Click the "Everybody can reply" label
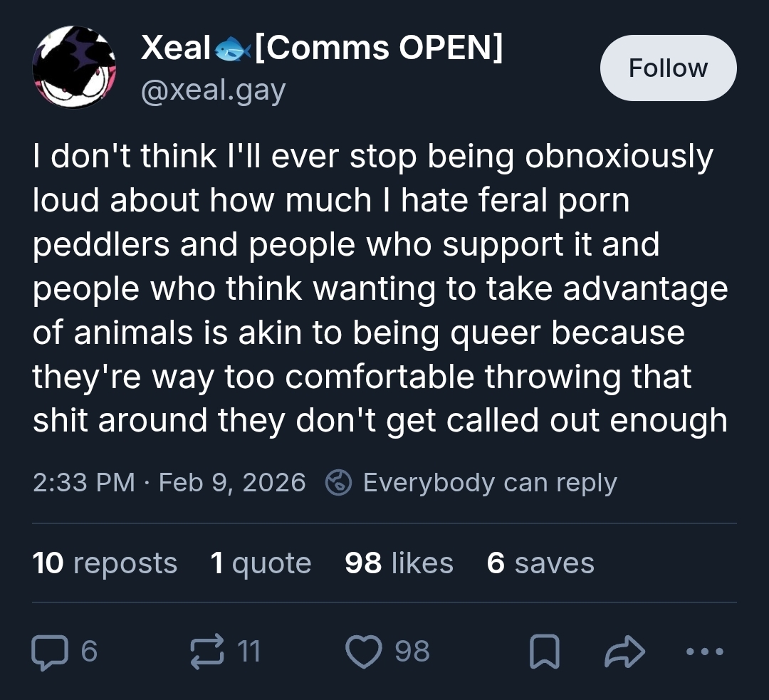 coord(490,483)
